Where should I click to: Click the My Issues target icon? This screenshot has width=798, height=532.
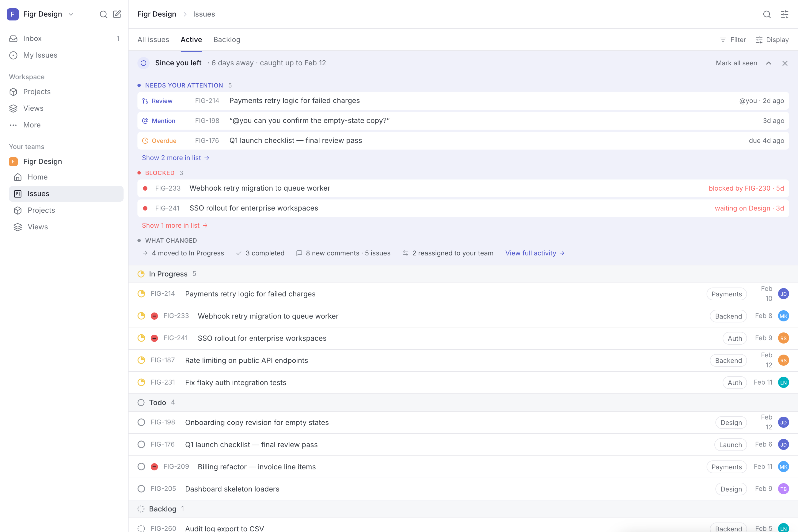pyautogui.click(x=13, y=55)
